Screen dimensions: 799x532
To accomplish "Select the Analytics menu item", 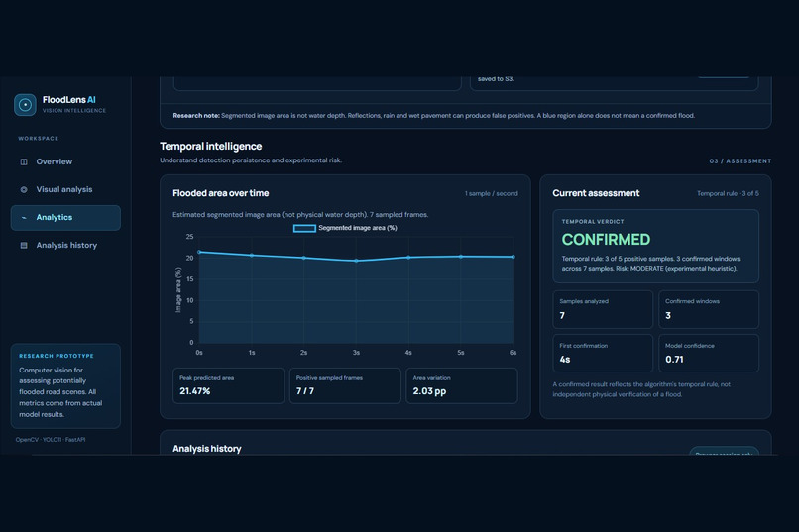I will pos(65,217).
